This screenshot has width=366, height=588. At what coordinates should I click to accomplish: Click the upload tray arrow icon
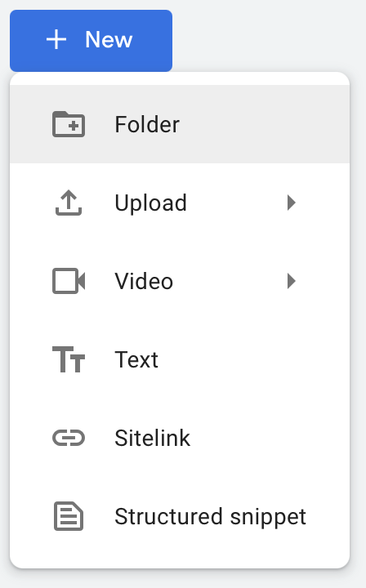pyautogui.click(x=69, y=203)
